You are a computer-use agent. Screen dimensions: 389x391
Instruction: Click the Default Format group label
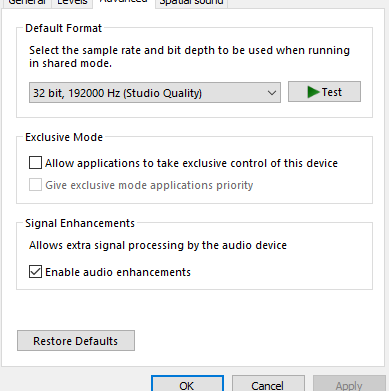(63, 28)
